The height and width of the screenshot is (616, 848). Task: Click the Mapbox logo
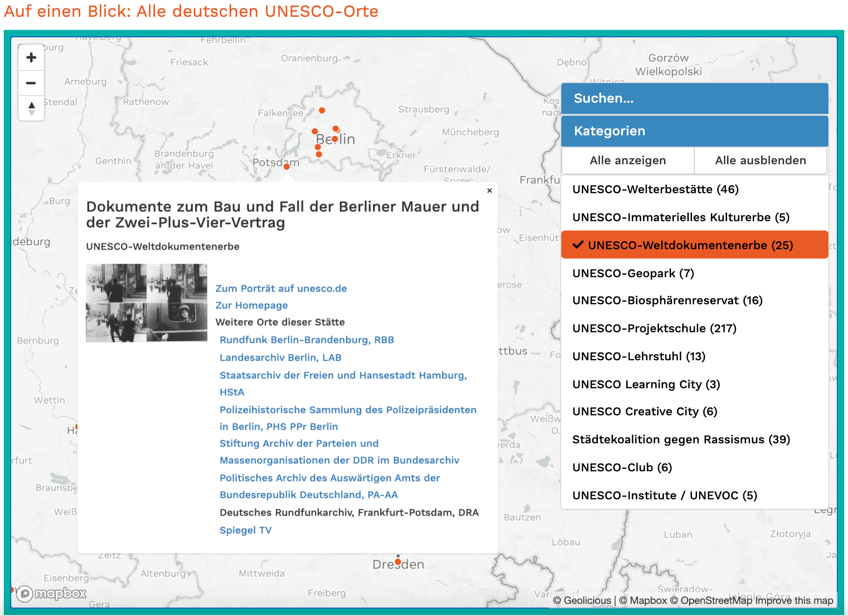51,594
